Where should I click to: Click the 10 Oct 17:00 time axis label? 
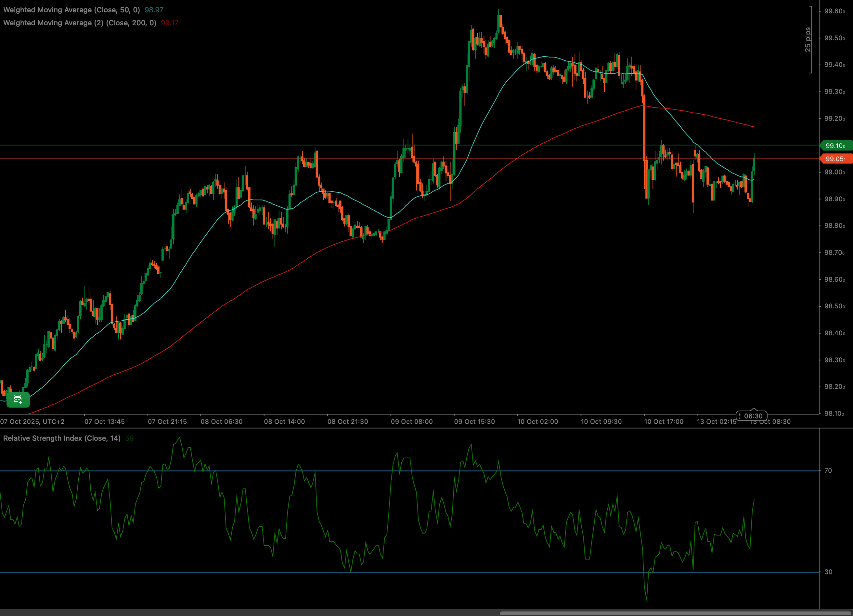tap(663, 422)
